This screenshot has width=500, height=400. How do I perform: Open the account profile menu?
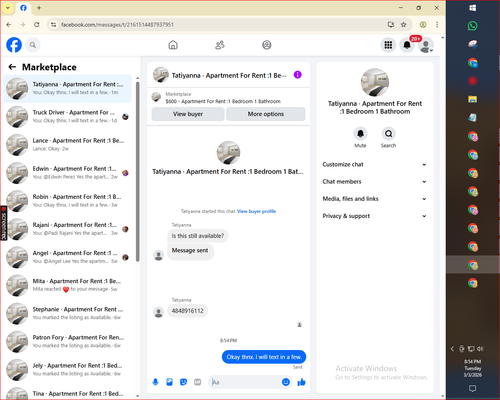tap(426, 45)
